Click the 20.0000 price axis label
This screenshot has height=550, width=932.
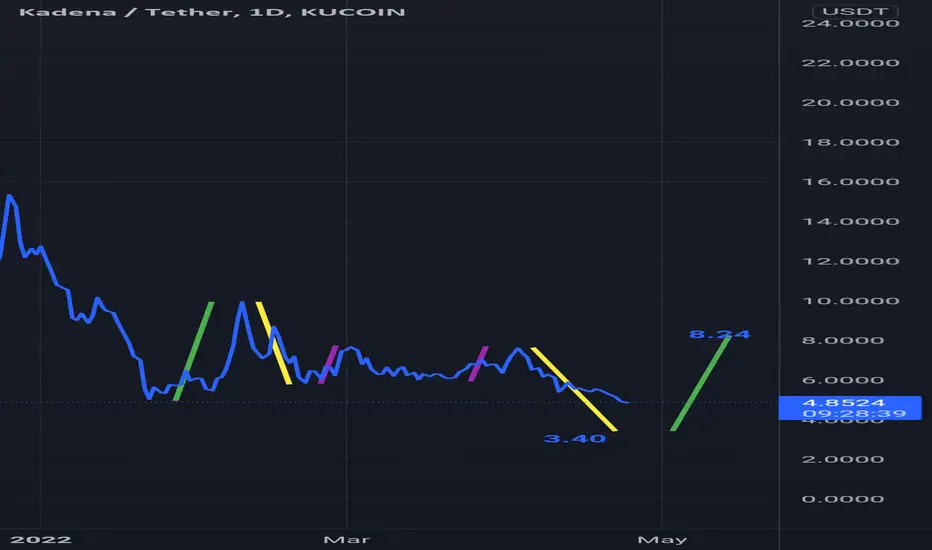coord(851,102)
